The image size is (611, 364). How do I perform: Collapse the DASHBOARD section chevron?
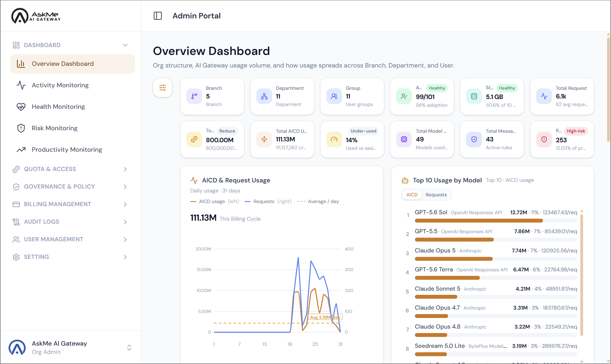click(x=125, y=45)
